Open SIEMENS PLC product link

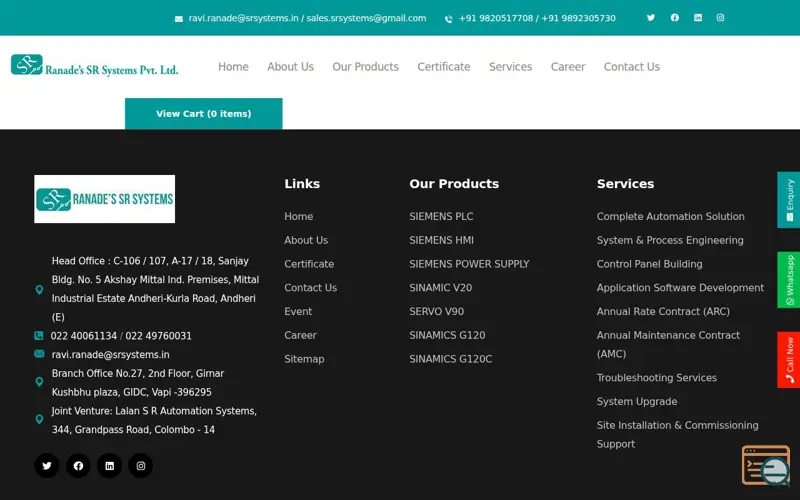[x=441, y=216]
